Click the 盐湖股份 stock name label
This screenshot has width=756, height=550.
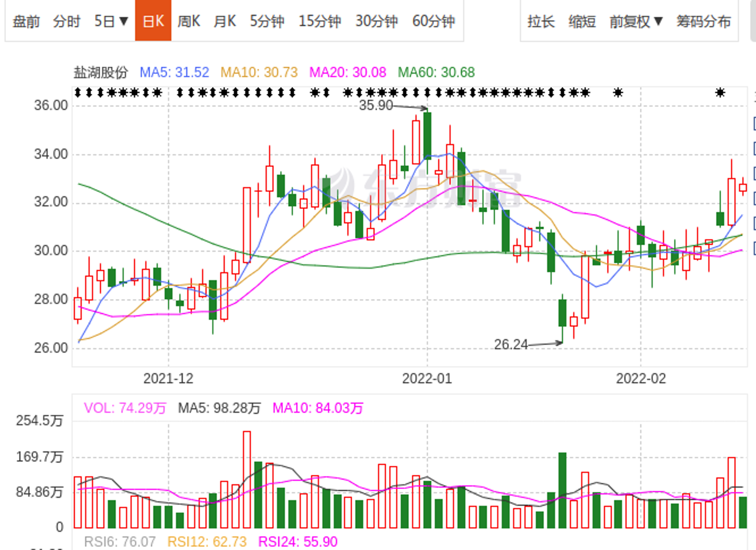pyautogui.click(x=101, y=72)
